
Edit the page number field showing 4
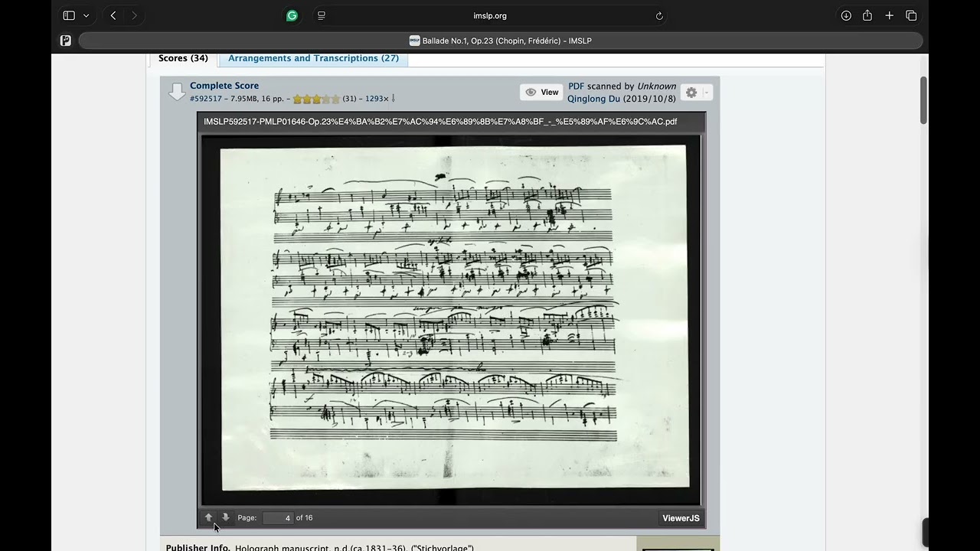[x=278, y=518]
